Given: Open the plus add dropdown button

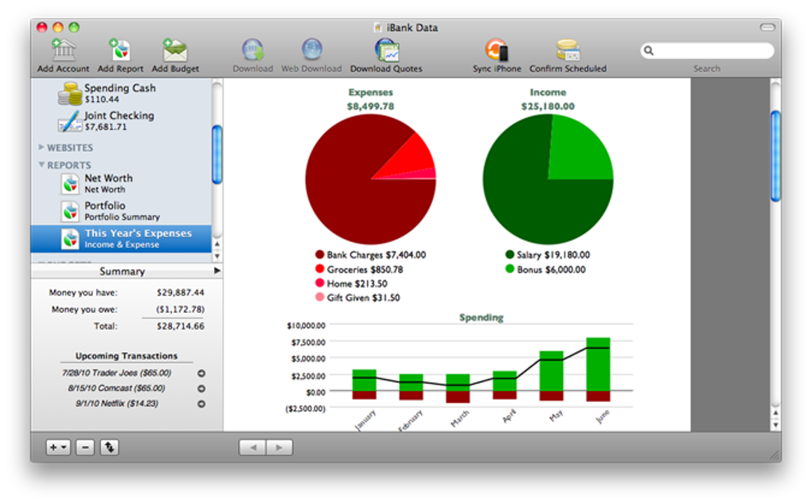Looking at the screenshot, I should [x=58, y=447].
